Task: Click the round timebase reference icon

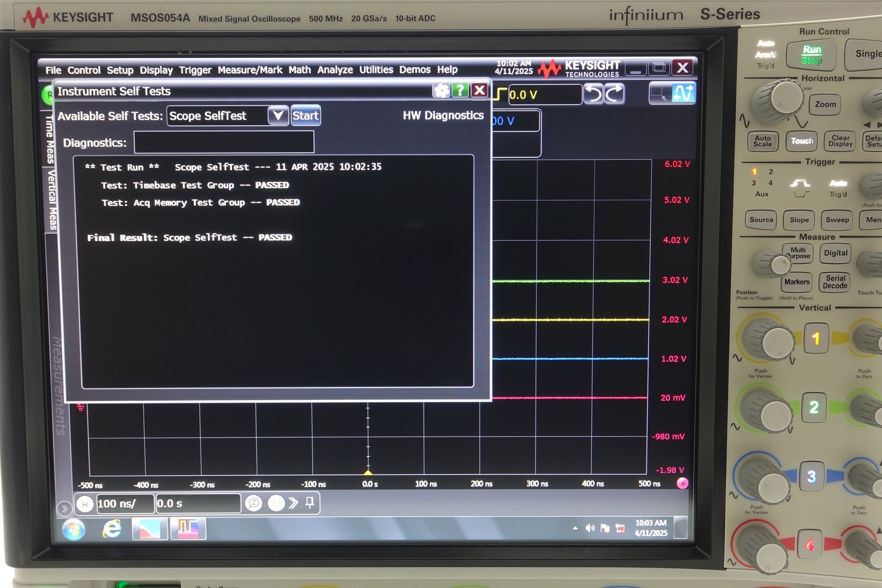Action: (276, 503)
